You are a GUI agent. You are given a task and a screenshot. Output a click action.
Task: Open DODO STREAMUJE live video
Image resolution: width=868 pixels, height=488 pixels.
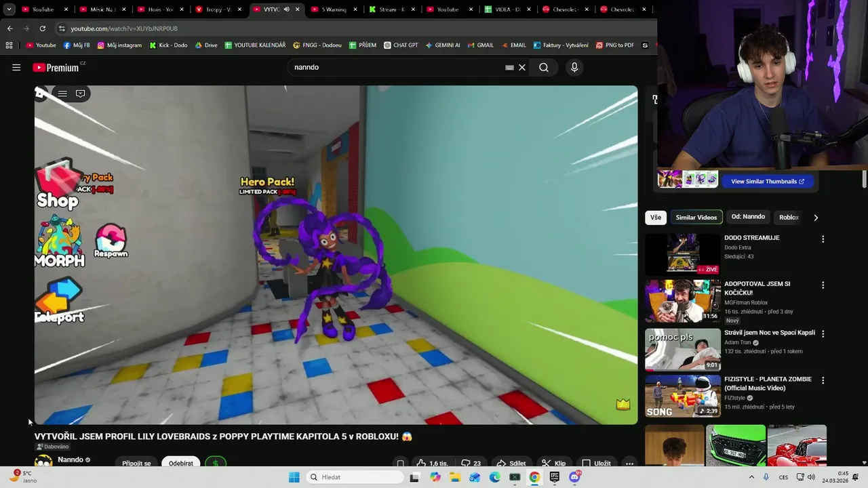tap(683, 254)
